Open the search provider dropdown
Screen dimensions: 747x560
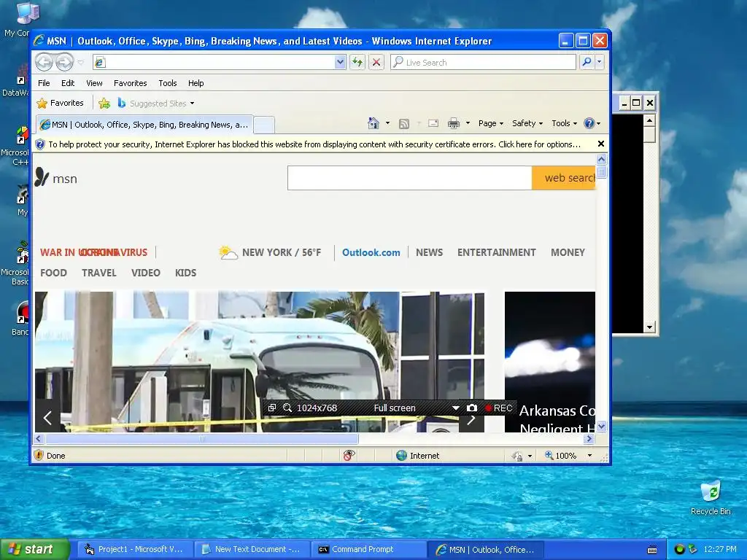600,62
